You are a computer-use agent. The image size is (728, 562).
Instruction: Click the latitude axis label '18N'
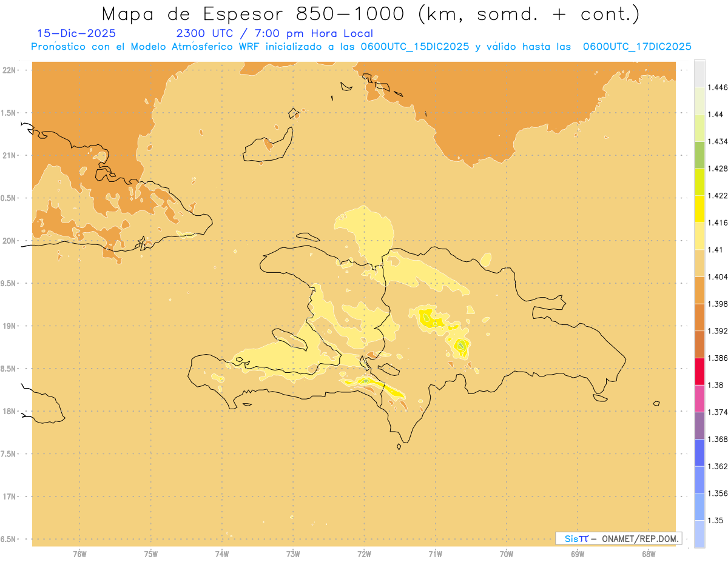(9, 411)
